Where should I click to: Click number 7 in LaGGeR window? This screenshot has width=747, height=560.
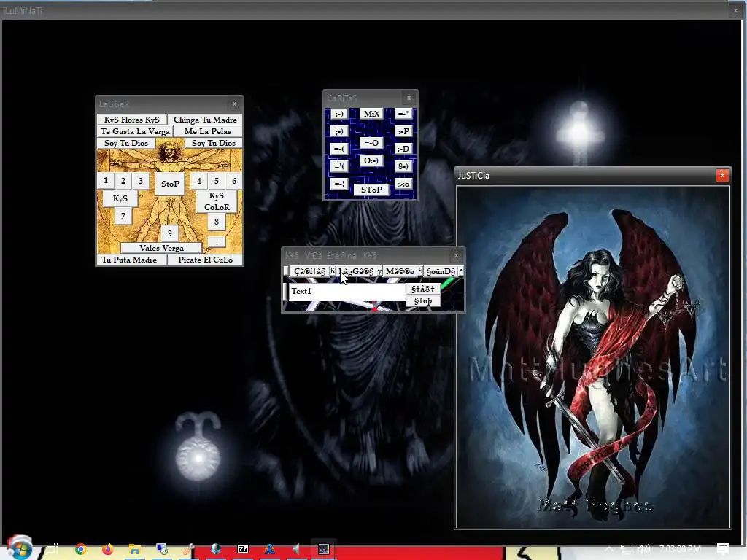[123, 216]
